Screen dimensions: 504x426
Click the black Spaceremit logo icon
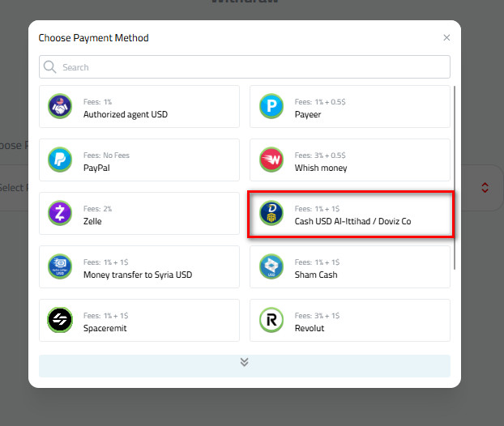(60, 320)
